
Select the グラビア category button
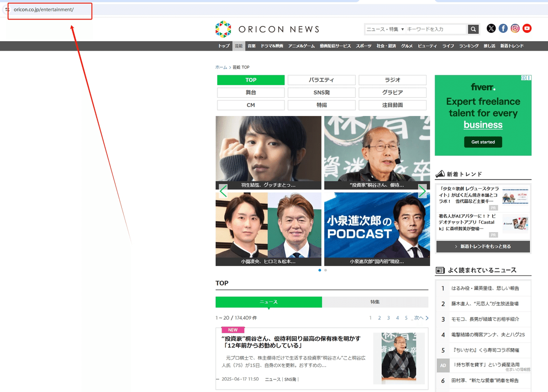pyautogui.click(x=392, y=92)
